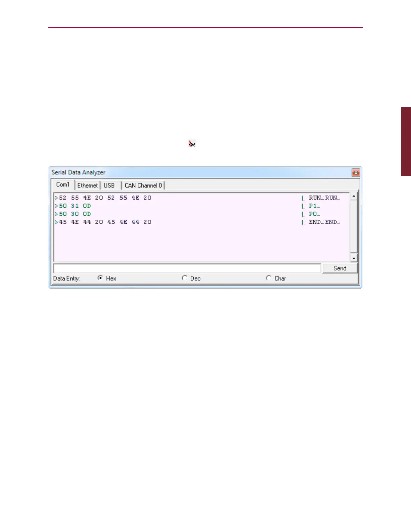Viewport: 411px width, 532px height.
Task: Open the USB tab
Action: [x=109, y=185]
